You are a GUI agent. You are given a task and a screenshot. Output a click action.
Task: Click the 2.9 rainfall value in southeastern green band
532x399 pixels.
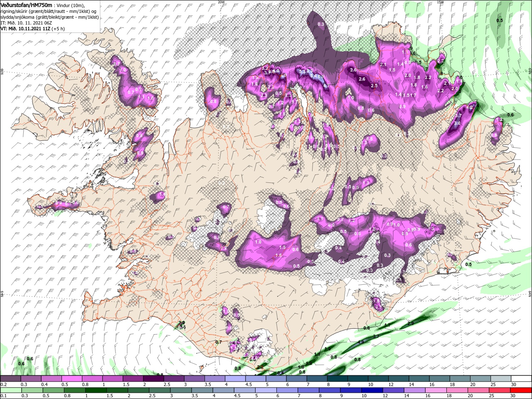tap(411, 323)
